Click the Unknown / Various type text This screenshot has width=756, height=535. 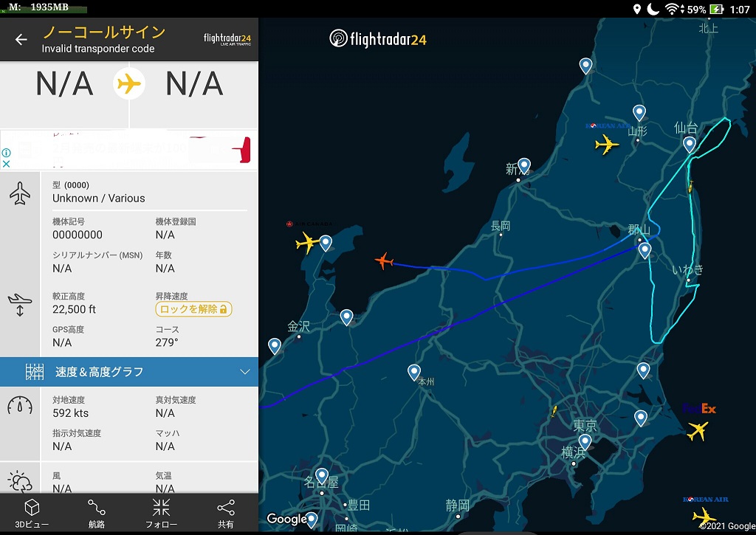click(99, 198)
